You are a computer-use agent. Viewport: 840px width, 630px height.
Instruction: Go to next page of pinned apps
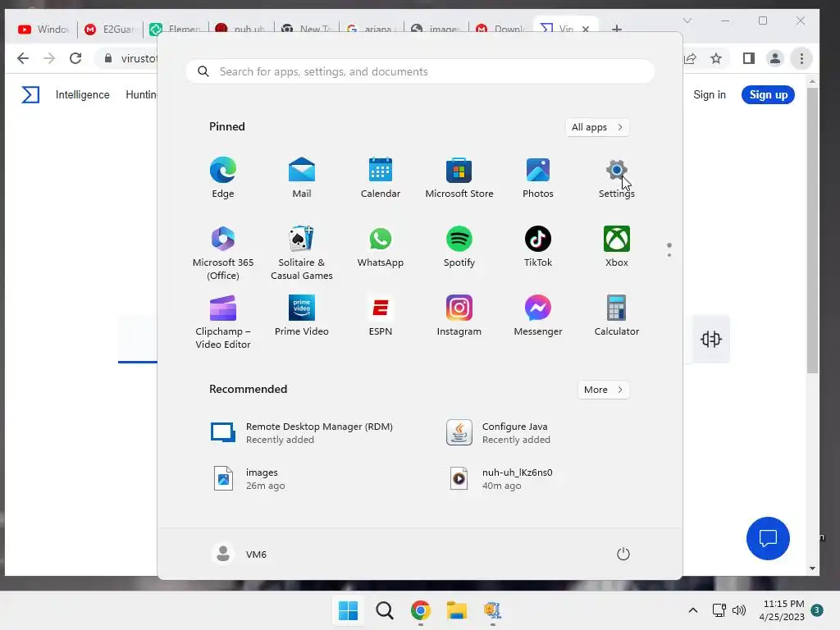(x=669, y=255)
